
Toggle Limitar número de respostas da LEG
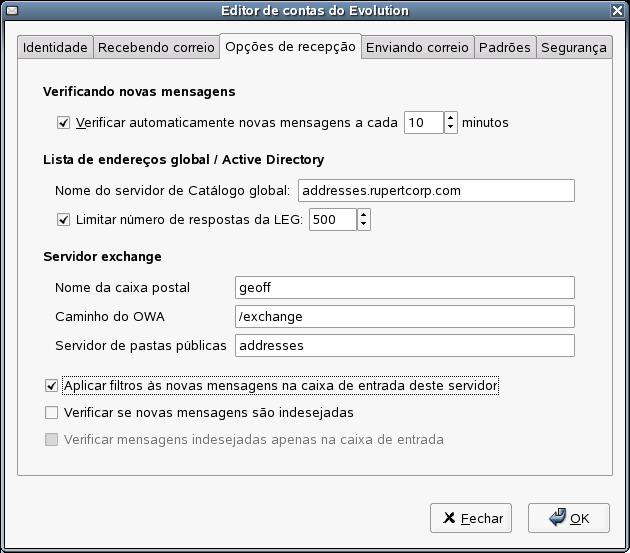pyautogui.click(x=63, y=220)
